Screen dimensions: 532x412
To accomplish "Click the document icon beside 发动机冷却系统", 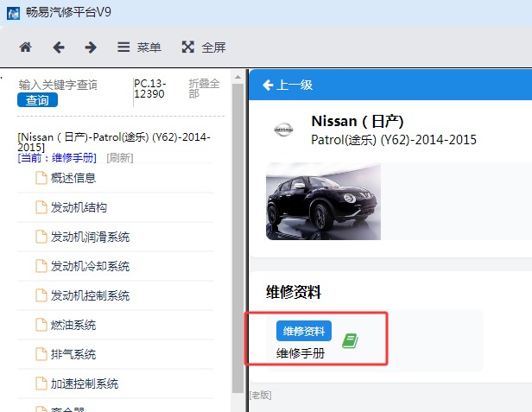I will (41, 266).
